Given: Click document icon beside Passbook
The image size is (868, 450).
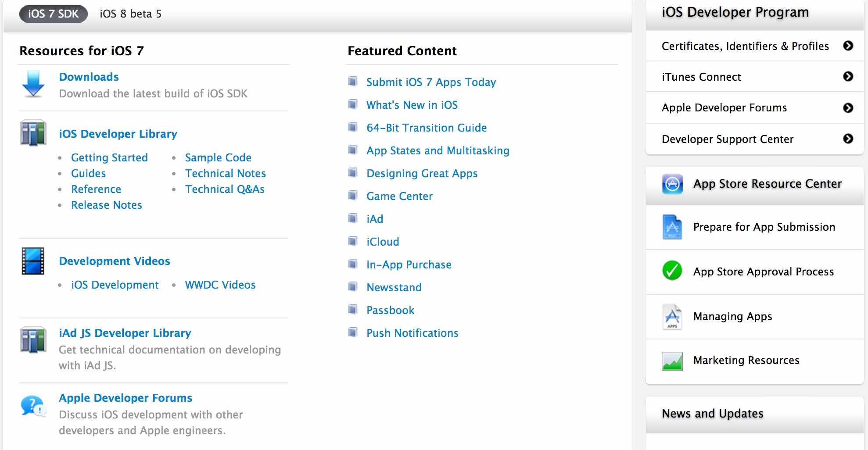Looking at the screenshot, I should click(353, 309).
